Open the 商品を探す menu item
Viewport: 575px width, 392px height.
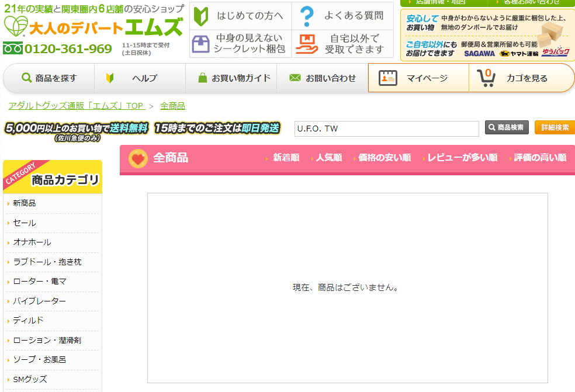[x=49, y=78]
